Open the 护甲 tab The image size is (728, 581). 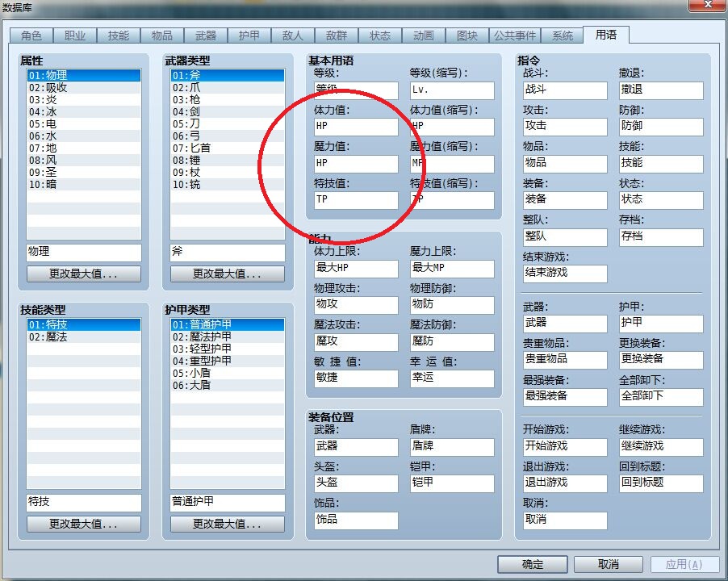[x=249, y=36]
